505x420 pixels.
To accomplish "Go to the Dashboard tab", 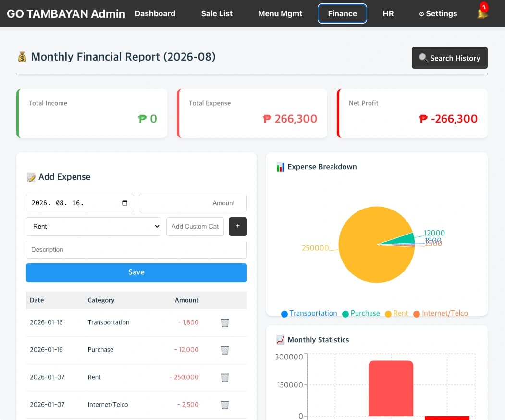I will tap(155, 13).
